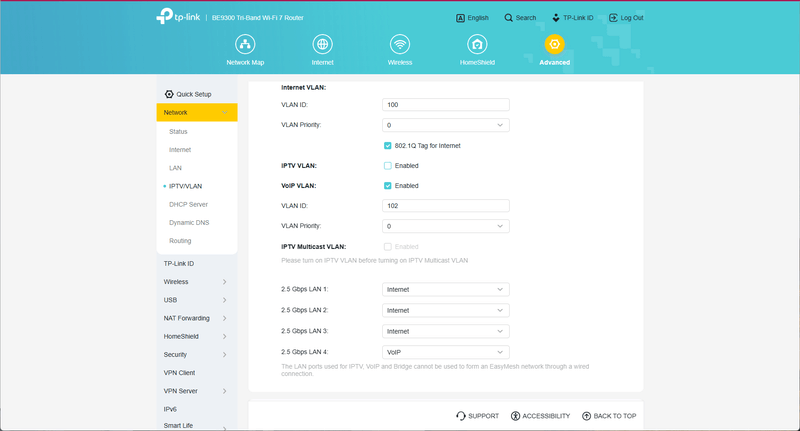
Task: Enable the IPTV VLAN checkbox
Action: (388, 166)
